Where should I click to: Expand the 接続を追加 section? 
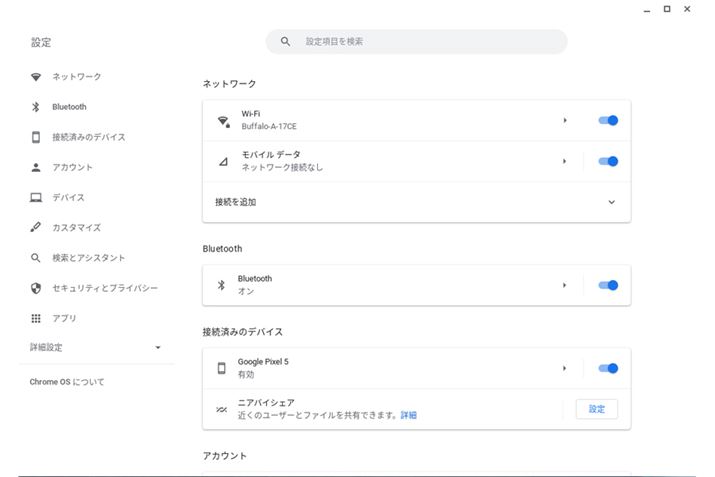pos(612,202)
